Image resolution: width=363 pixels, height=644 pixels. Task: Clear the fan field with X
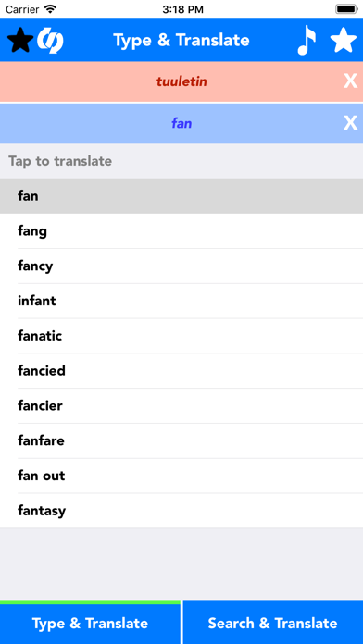pos(350,123)
